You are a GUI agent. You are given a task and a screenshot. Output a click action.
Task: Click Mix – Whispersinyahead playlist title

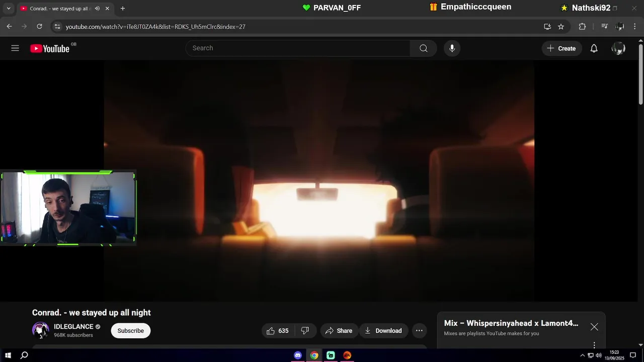pyautogui.click(x=511, y=323)
